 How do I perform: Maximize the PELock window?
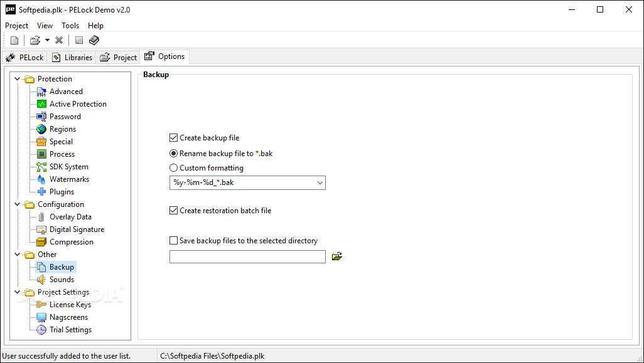tap(600, 9)
